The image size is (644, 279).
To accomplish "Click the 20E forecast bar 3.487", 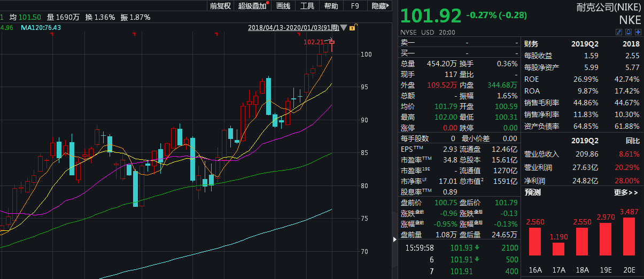I will coord(629,237).
